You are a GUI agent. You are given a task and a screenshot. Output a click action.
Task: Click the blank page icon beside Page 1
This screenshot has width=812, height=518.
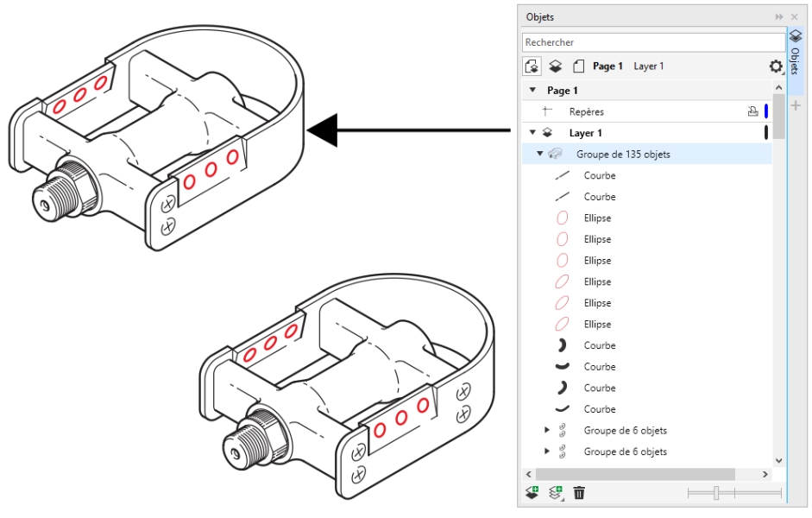tap(578, 66)
